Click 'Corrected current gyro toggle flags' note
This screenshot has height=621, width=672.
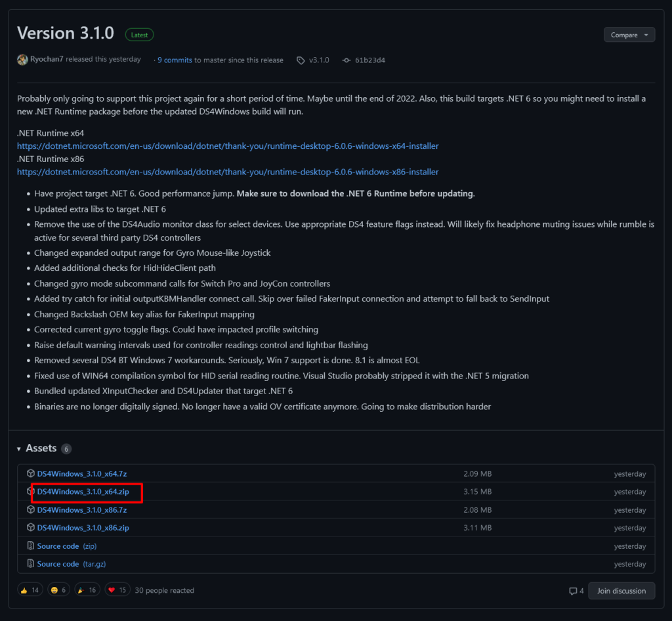point(176,329)
